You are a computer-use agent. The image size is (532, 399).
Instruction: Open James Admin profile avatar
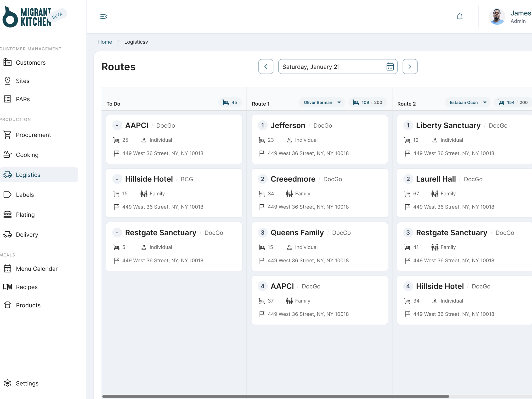click(x=497, y=17)
